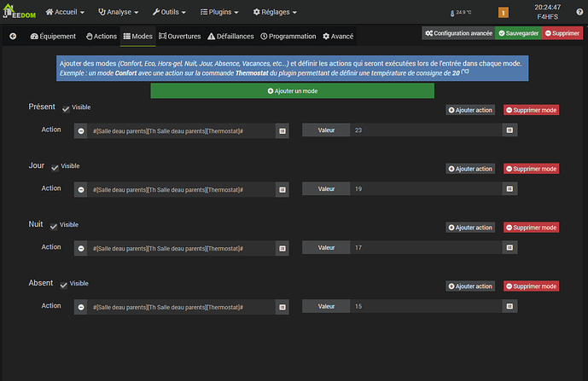
Task: Edit Jour action command field
Action: (182, 190)
